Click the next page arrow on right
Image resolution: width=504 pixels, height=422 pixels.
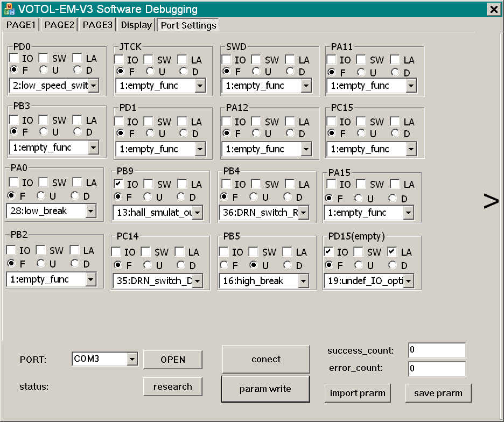point(491,201)
